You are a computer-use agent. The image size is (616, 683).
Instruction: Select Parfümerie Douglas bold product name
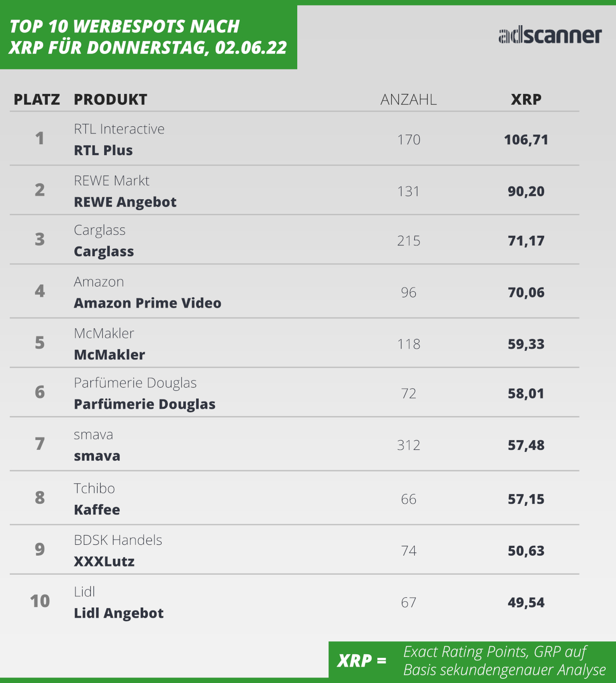[x=145, y=404]
